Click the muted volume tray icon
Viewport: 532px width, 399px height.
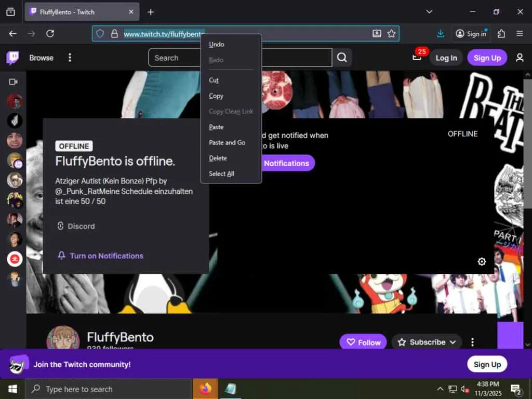pos(465,389)
